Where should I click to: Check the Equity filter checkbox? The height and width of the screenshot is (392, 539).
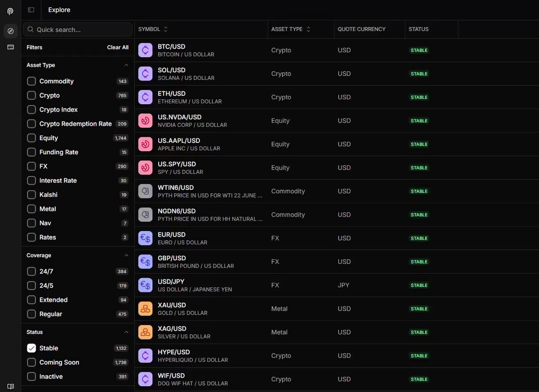[31, 138]
